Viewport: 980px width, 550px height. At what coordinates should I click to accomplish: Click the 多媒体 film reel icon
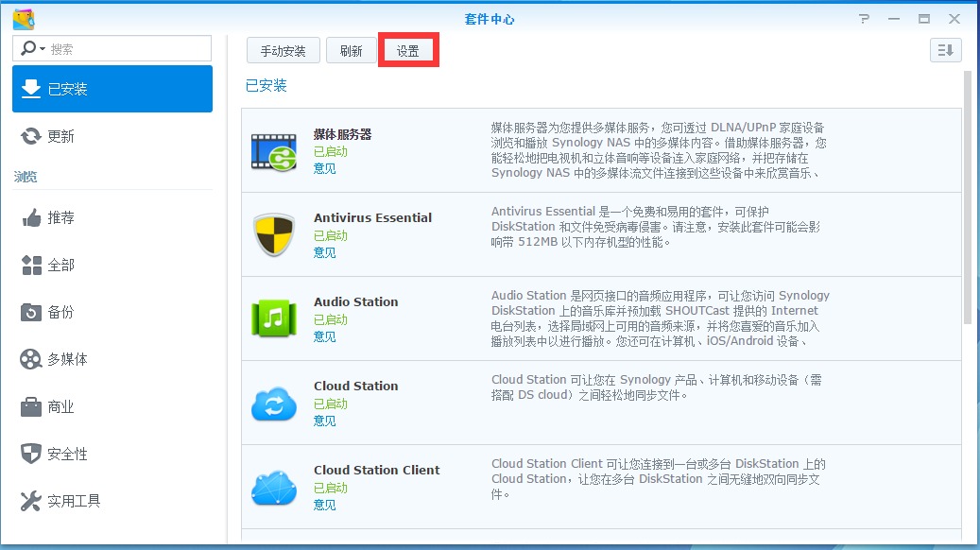point(30,359)
